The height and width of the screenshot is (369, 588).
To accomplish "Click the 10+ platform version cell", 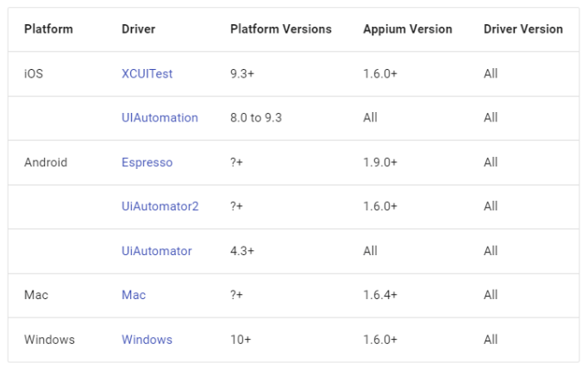I will 241,340.
